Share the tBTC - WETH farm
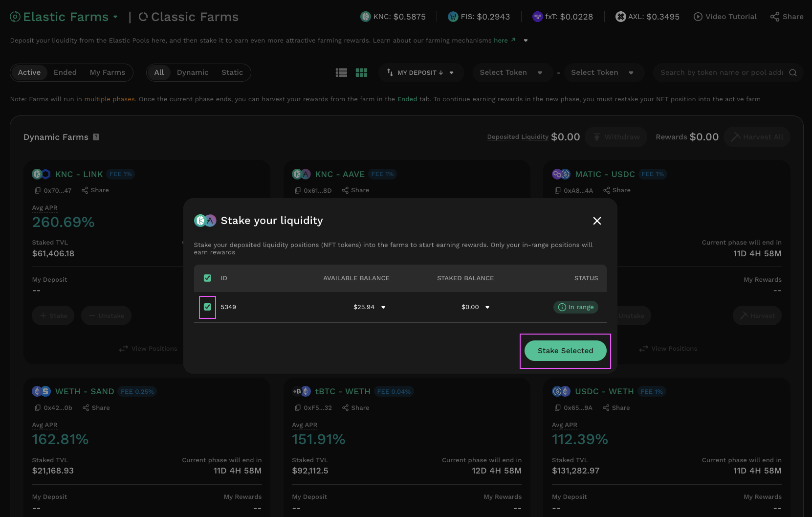This screenshot has height=517, width=812. pos(356,407)
